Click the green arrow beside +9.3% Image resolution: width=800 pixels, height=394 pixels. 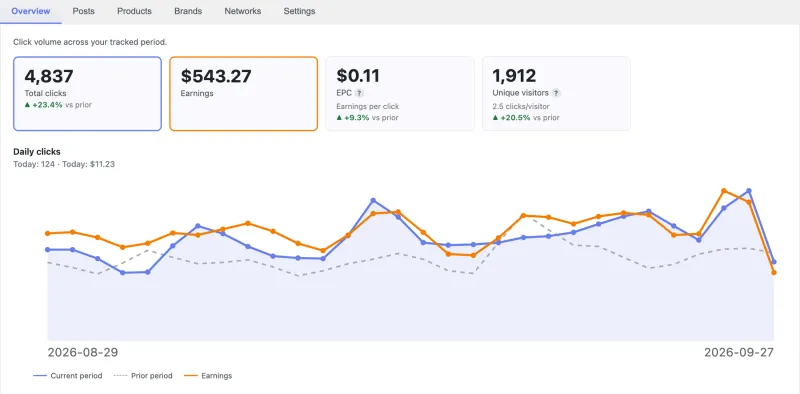click(339, 117)
